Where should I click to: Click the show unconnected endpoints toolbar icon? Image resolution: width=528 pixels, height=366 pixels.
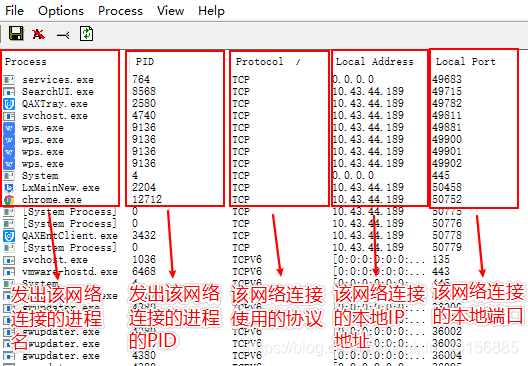[63, 35]
